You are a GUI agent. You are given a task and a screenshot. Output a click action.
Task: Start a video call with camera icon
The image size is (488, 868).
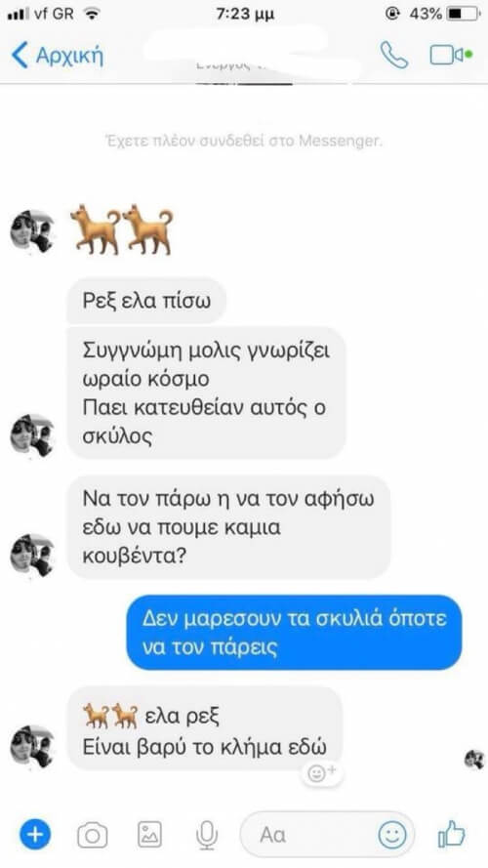(x=451, y=56)
